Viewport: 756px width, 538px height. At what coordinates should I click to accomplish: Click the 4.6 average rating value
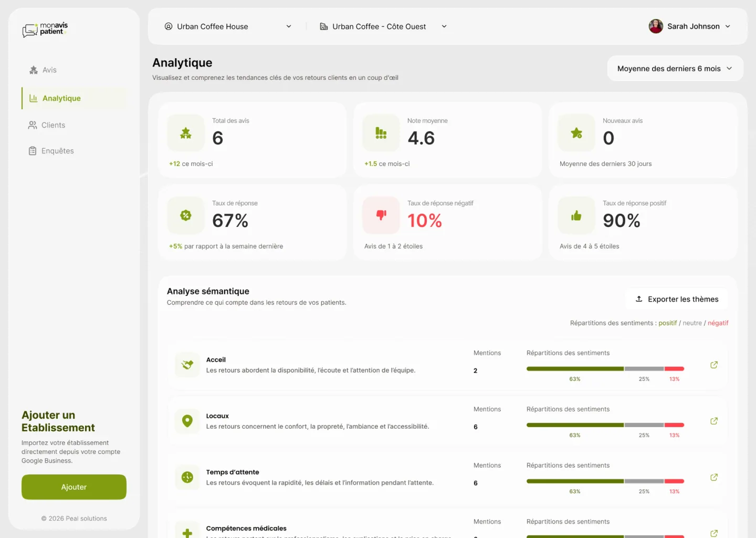coord(421,138)
